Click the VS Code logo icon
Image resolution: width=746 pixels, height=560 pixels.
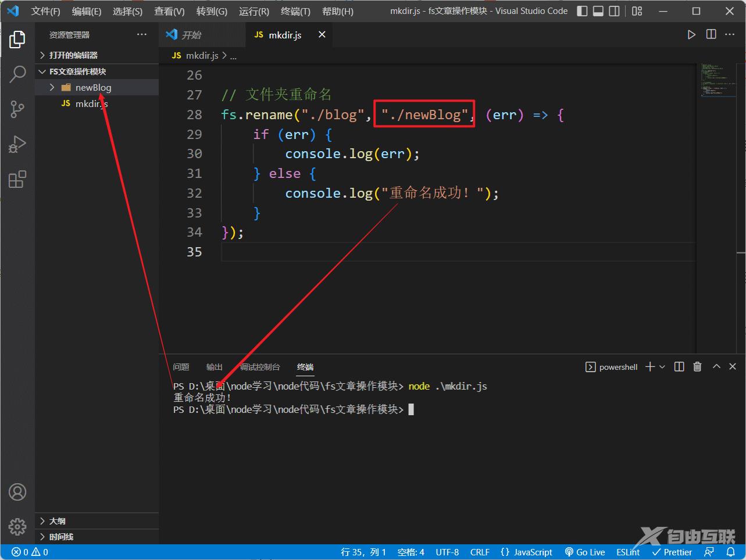point(13,11)
